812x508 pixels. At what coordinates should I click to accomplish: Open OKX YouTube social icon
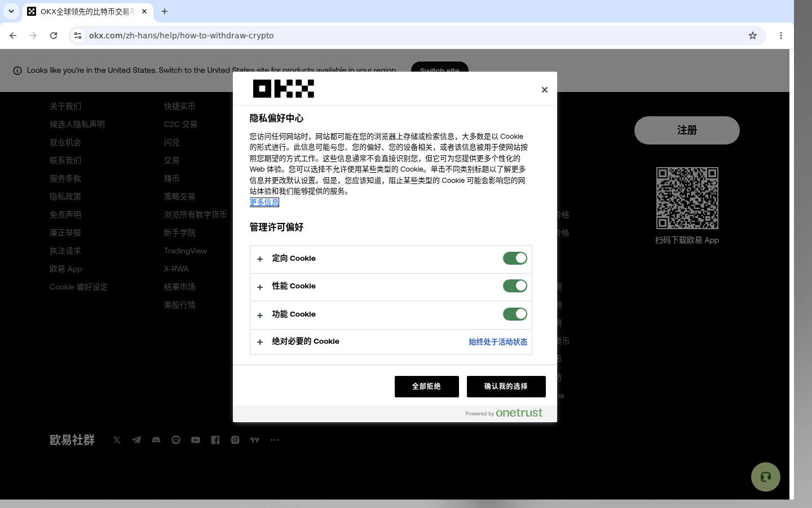(196, 440)
